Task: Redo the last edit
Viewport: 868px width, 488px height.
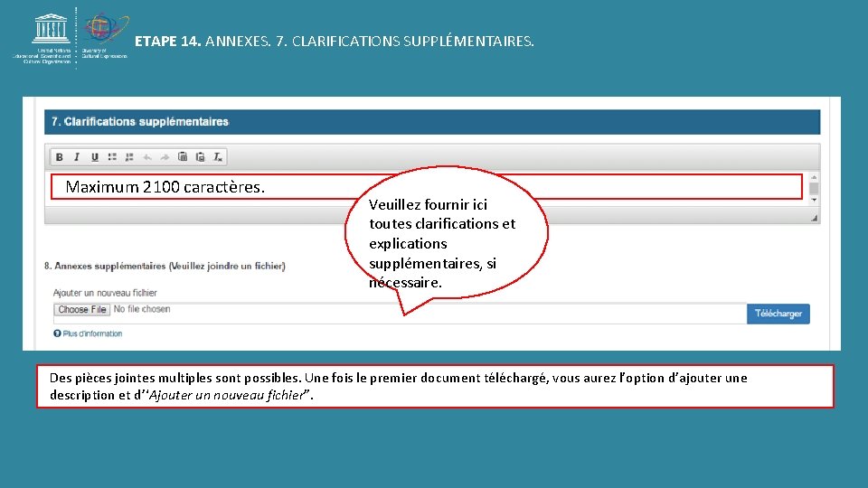Action: (165, 157)
